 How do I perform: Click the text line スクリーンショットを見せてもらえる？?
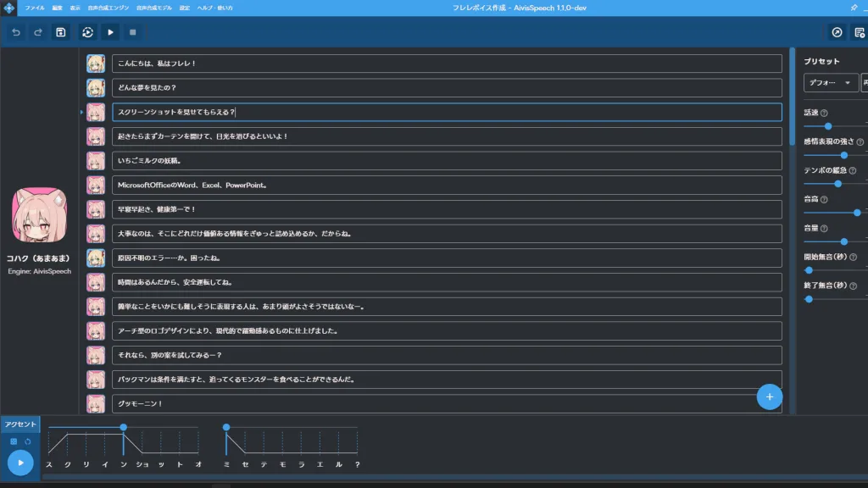click(447, 113)
